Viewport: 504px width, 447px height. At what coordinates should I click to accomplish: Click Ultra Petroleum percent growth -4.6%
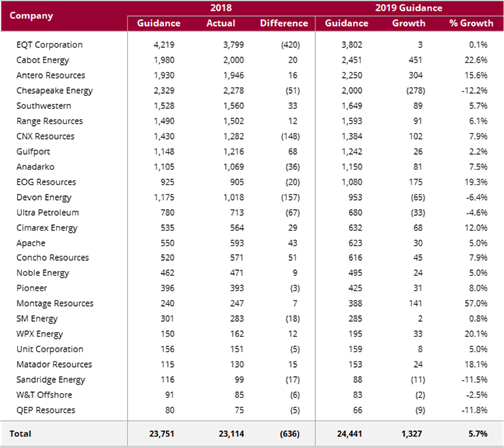coord(477,213)
